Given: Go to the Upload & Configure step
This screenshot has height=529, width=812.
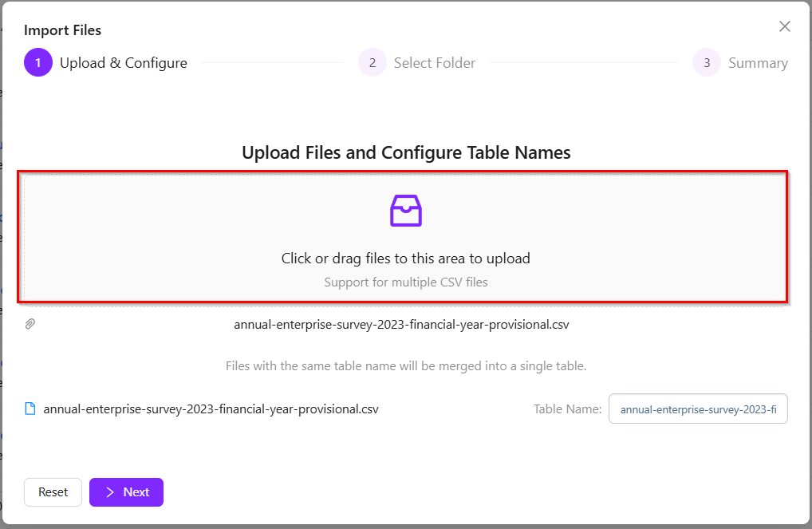Looking at the screenshot, I should pyautogui.click(x=124, y=63).
